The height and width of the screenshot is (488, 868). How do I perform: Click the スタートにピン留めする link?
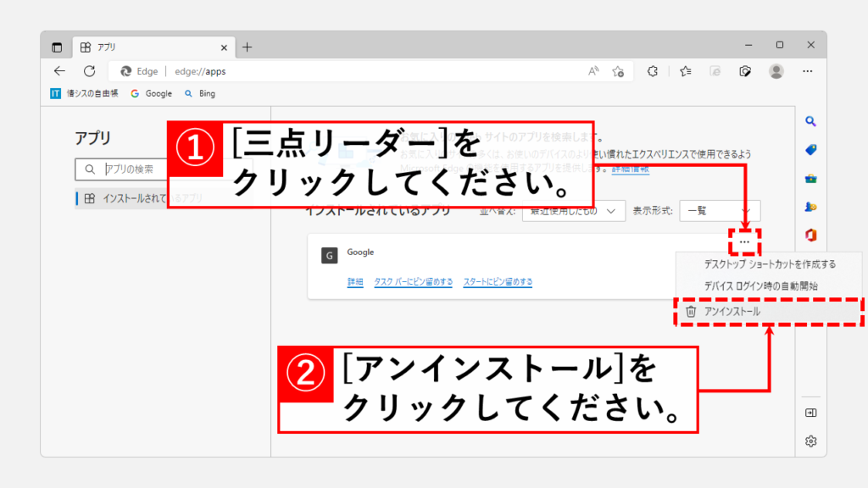click(498, 281)
